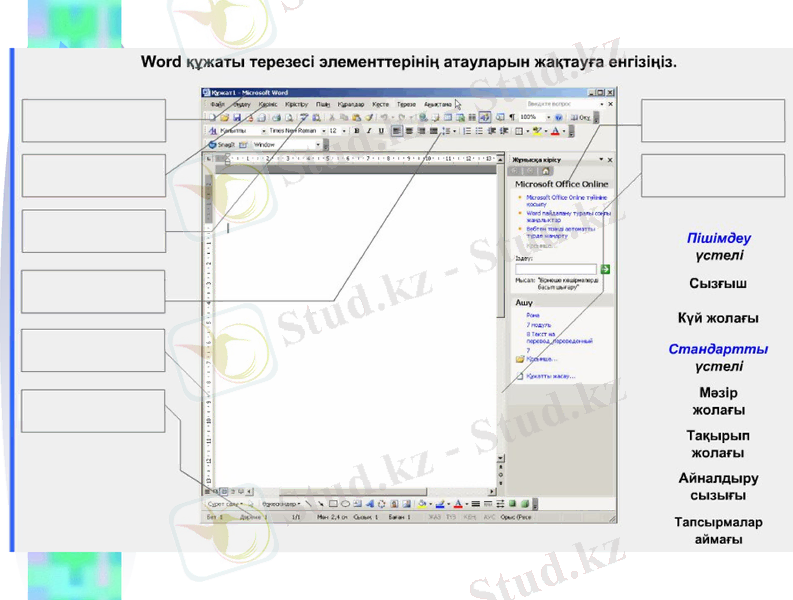The height and width of the screenshot is (600, 793).
Task: Click the green search Go button
Action: 605,269
